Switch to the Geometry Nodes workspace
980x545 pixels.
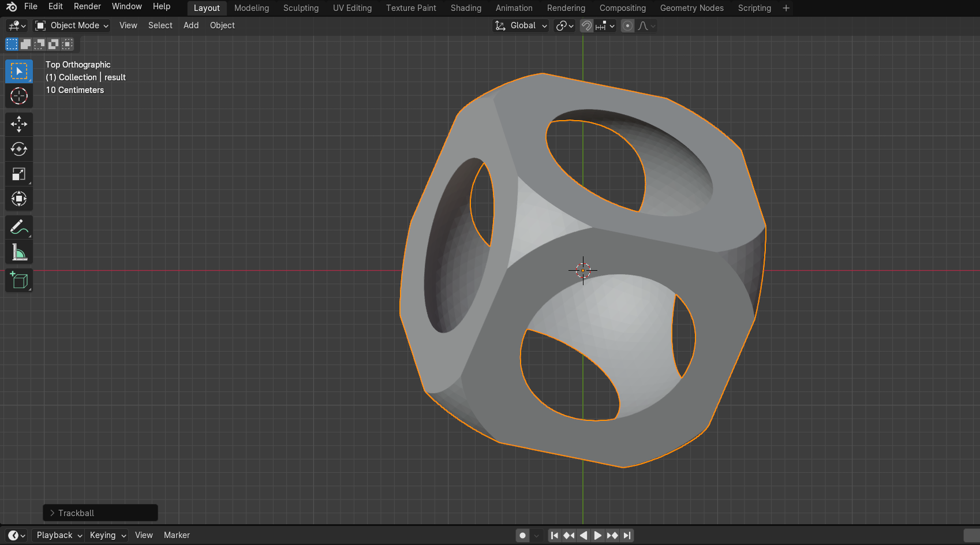691,8
